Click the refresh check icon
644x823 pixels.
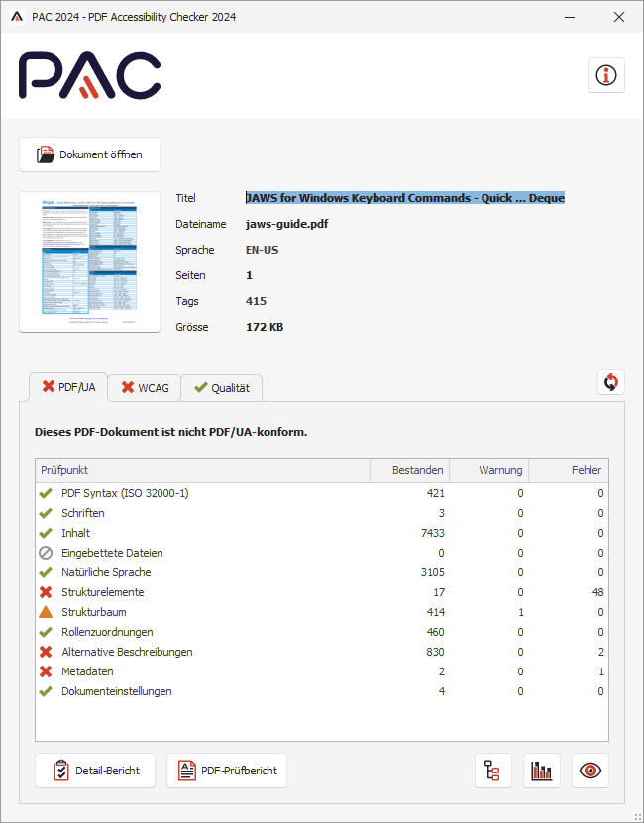pos(611,382)
